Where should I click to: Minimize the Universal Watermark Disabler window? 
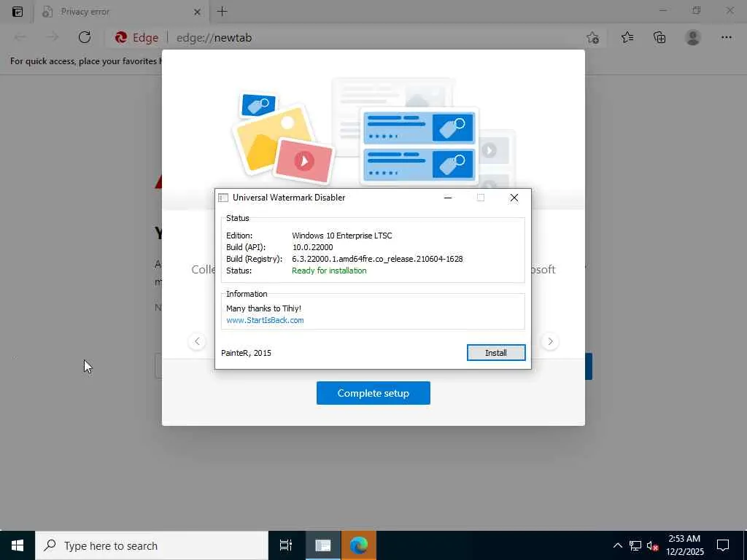(448, 198)
